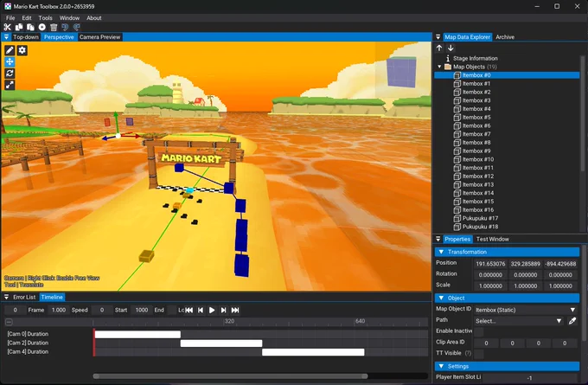Jump to timeline start button

(x=189, y=311)
